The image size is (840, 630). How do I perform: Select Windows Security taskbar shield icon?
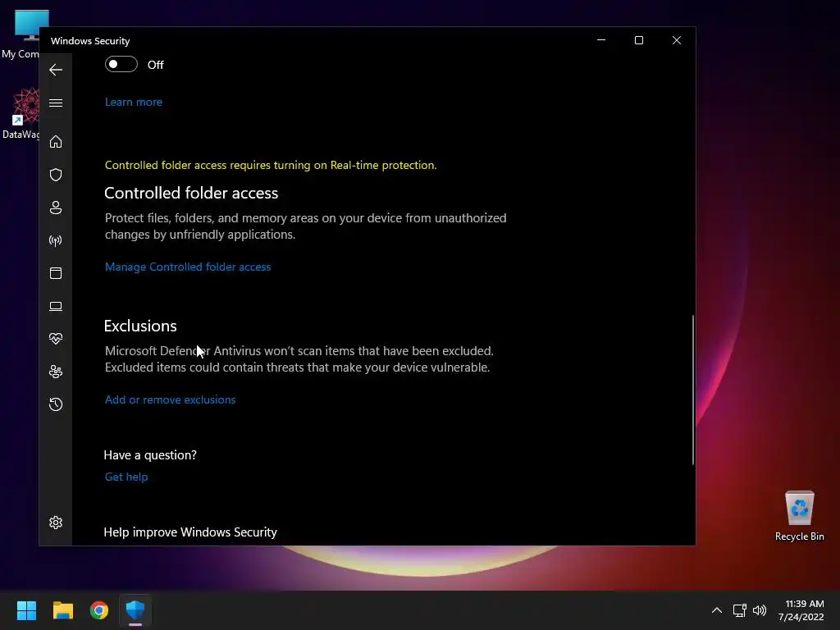click(x=135, y=610)
